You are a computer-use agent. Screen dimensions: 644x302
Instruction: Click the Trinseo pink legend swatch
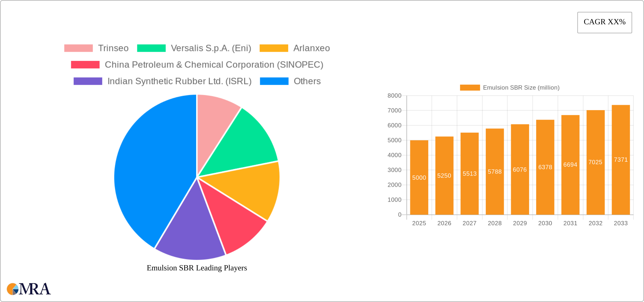coord(78,48)
